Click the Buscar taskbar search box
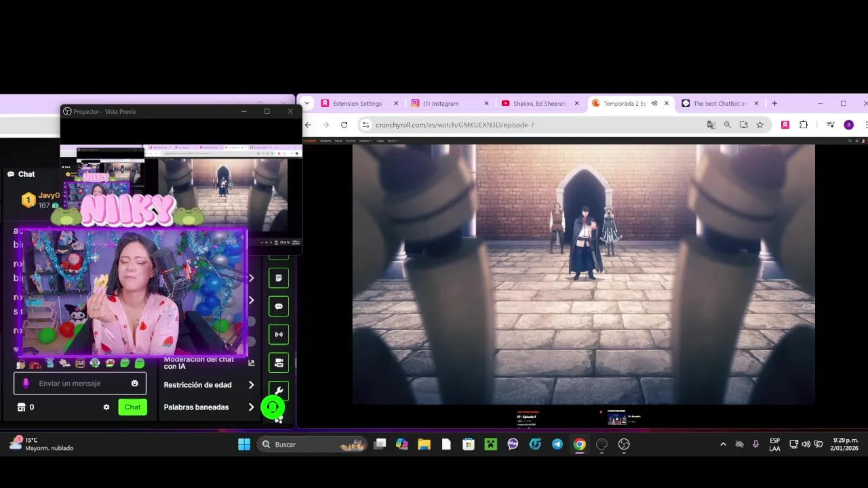The image size is (868, 488). [x=313, y=445]
